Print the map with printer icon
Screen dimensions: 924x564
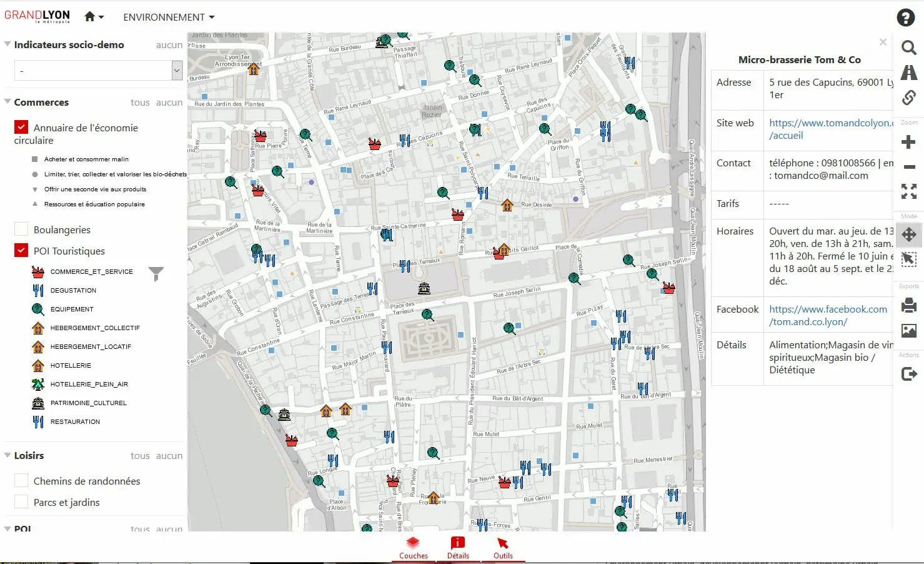click(x=908, y=305)
